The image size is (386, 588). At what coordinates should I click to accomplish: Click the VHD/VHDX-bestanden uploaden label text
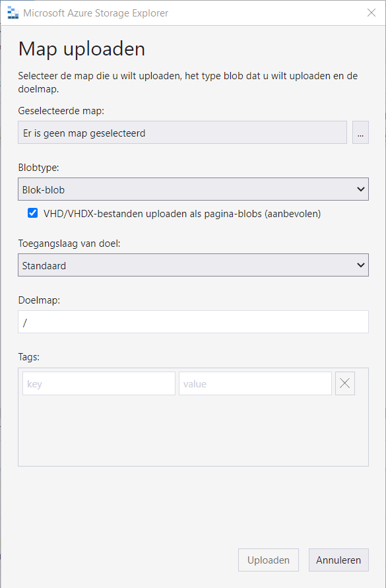pos(182,214)
